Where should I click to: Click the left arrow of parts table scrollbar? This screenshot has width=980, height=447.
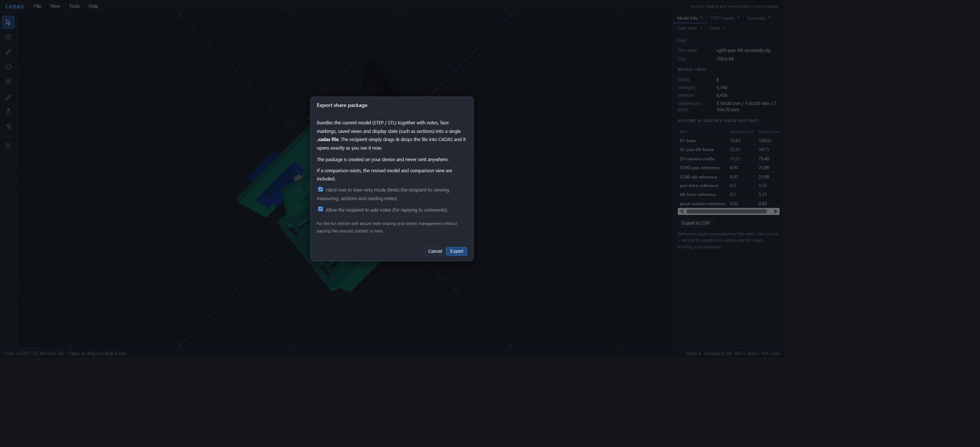click(681, 212)
